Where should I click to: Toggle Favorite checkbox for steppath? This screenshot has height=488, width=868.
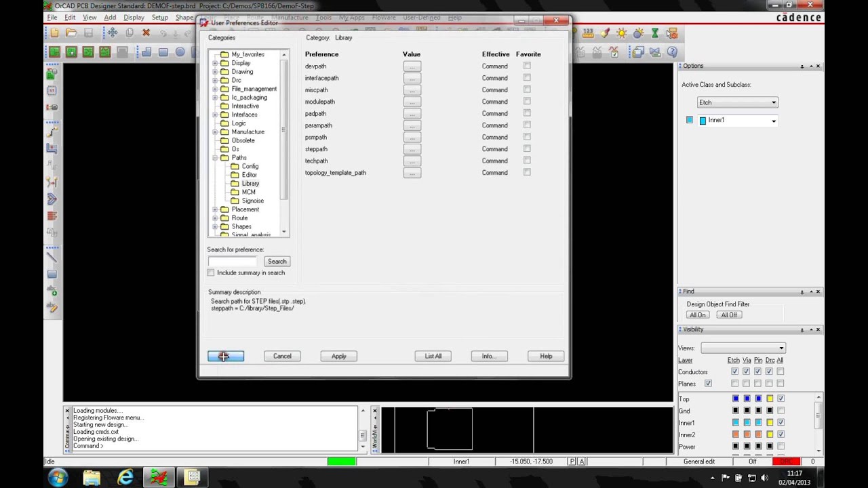tap(527, 148)
